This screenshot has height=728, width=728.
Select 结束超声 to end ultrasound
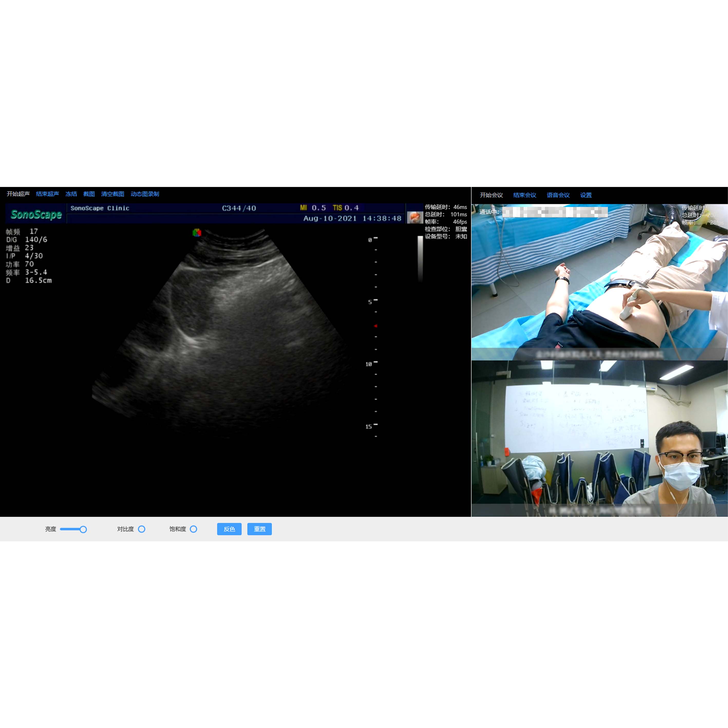[48, 194]
